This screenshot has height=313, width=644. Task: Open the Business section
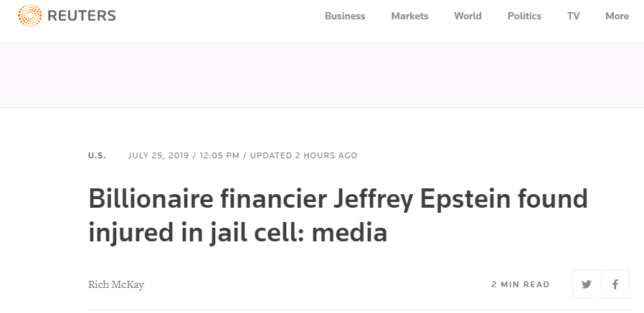coord(345,16)
